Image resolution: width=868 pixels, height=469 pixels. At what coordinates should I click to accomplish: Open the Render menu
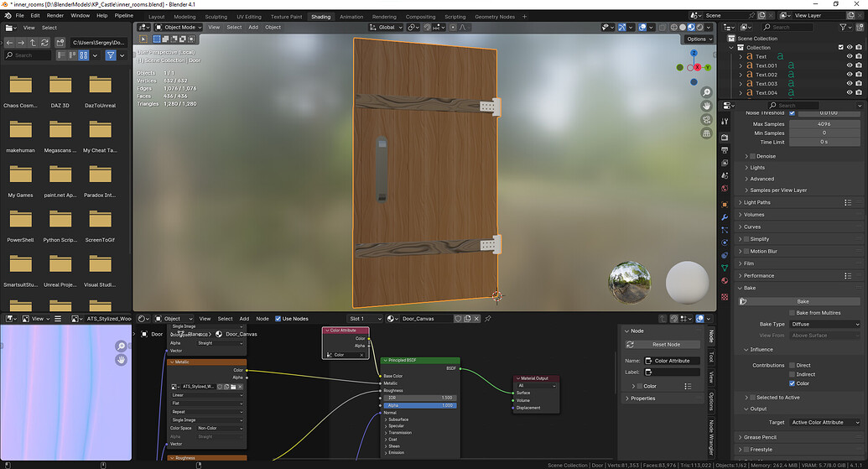coord(55,15)
